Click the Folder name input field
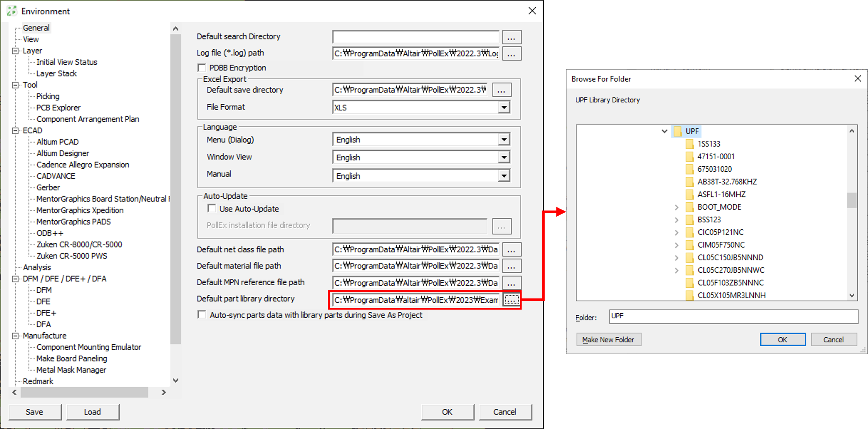 click(733, 316)
